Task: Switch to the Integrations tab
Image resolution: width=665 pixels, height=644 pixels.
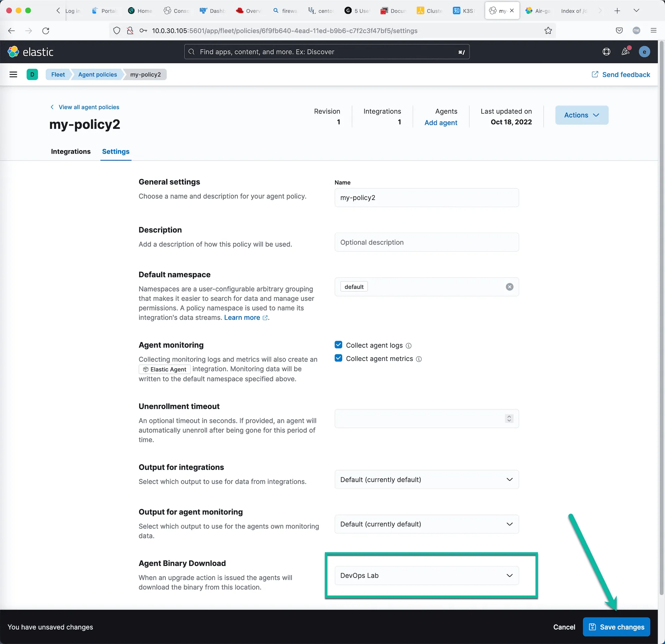Action: click(x=71, y=151)
